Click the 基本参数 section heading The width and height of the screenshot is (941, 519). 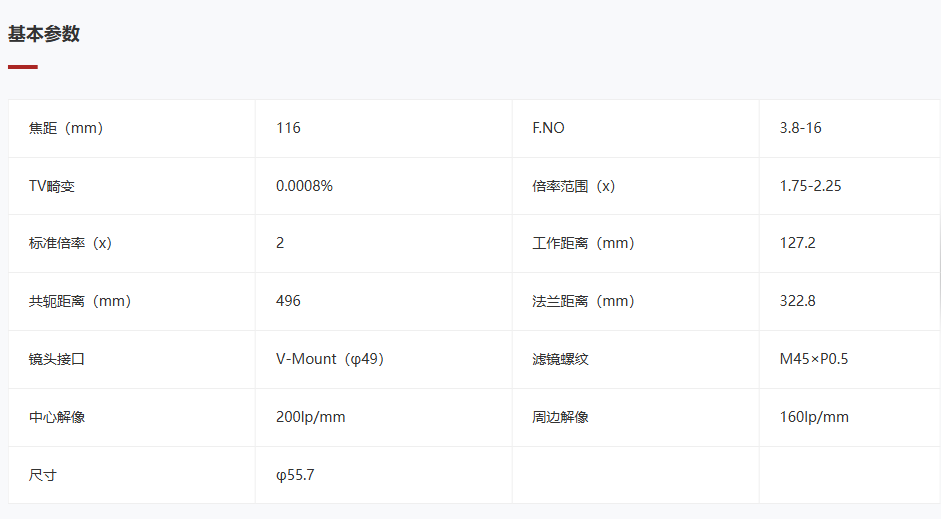tap(44, 34)
